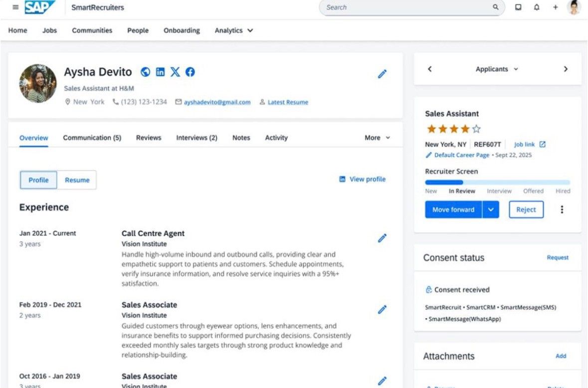Open the job link external icon

pos(542,144)
